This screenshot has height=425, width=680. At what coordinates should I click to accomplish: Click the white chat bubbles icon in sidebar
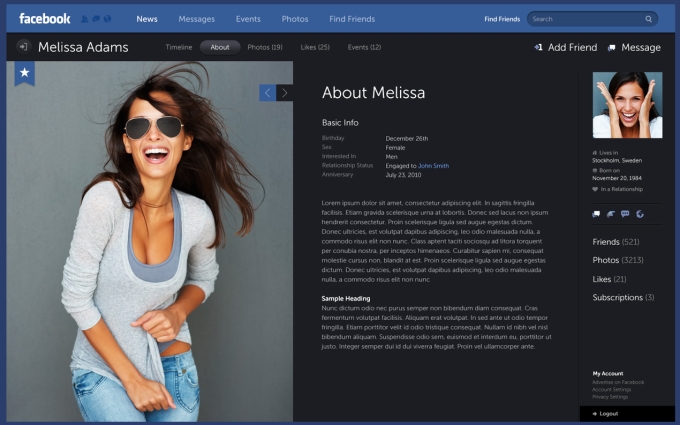tap(596, 214)
